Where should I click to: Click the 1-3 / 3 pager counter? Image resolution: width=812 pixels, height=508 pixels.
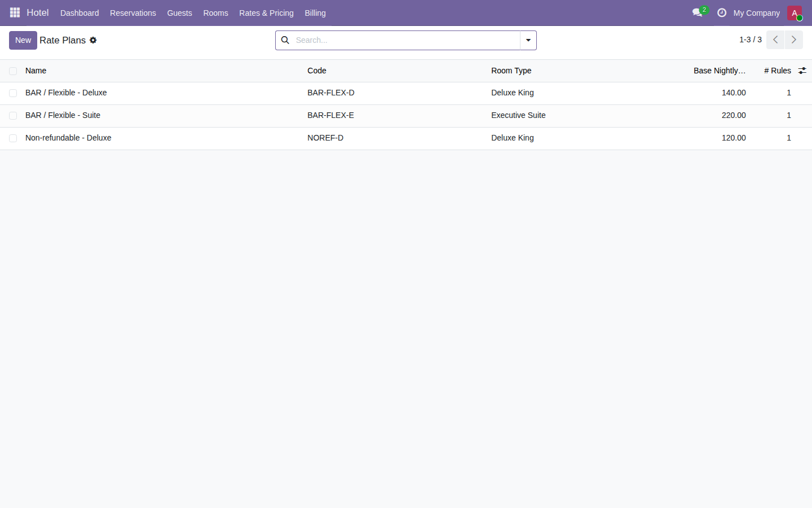click(751, 40)
